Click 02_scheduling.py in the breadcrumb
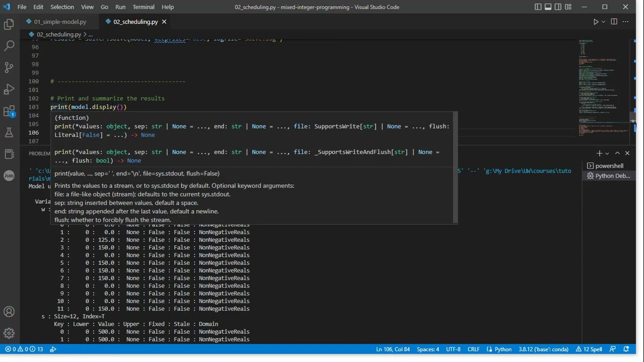This screenshot has width=644, height=362. pyautogui.click(x=59, y=34)
